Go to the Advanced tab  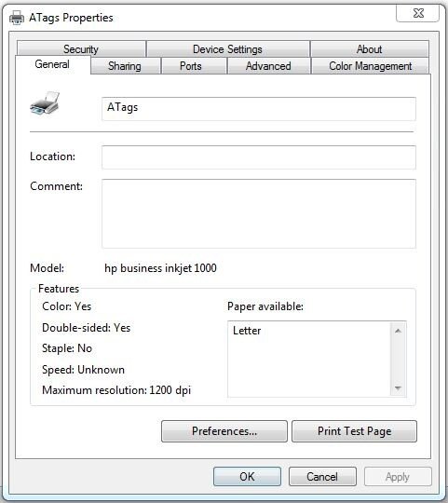[x=269, y=66]
